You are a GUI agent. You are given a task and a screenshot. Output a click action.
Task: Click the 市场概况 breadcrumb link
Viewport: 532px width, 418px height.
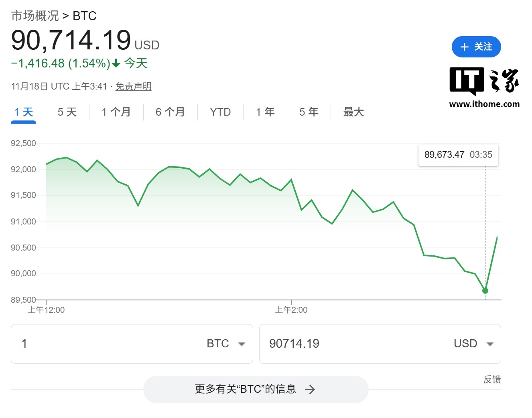(35, 16)
